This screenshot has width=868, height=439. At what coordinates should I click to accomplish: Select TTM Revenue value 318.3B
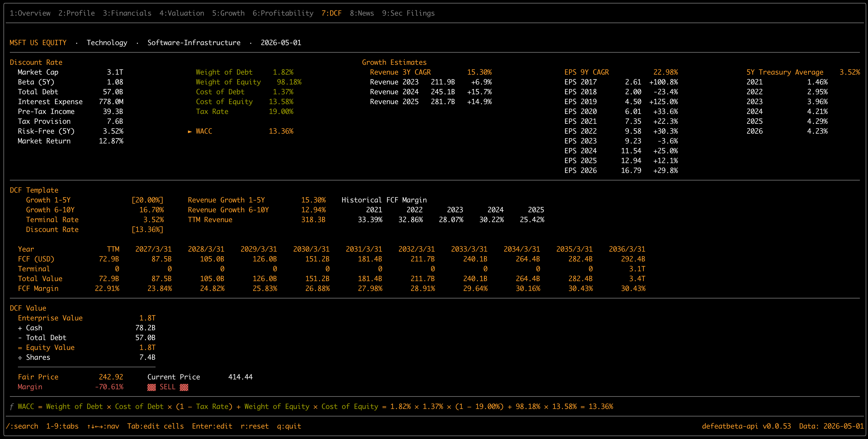pyautogui.click(x=313, y=220)
